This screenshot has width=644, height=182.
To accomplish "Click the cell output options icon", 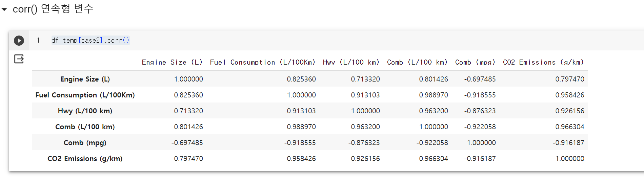I will tap(19, 59).
